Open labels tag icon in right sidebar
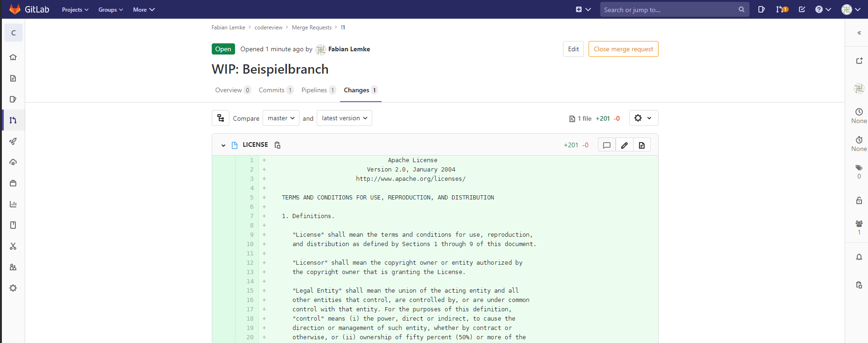This screenshot has height=343, width=868. tap(859, 168)
